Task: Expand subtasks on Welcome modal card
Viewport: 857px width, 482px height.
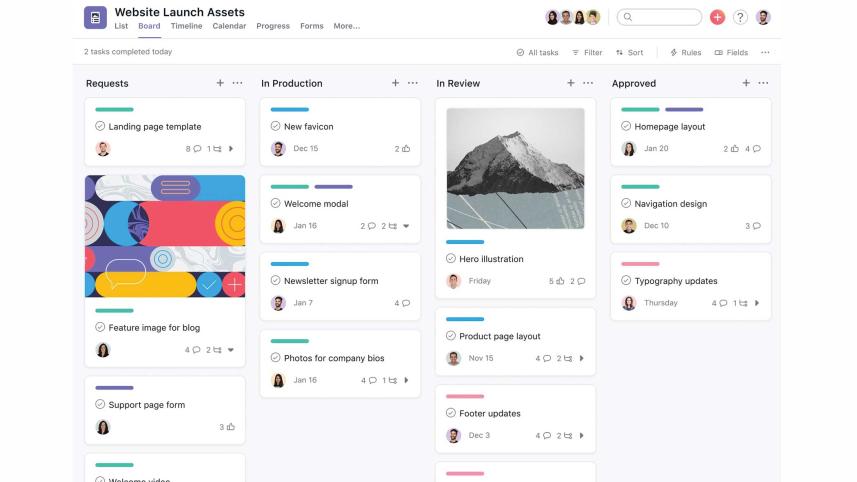Action: [406, 226]
